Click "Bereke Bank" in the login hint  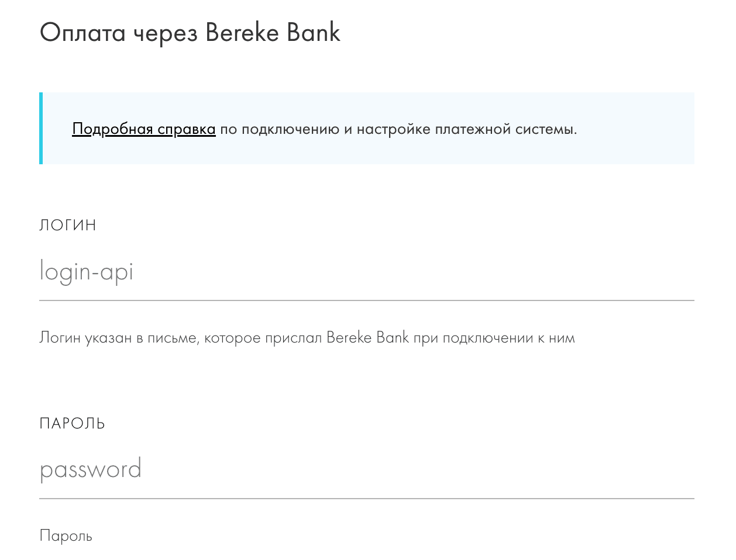[x=367, y=338]
